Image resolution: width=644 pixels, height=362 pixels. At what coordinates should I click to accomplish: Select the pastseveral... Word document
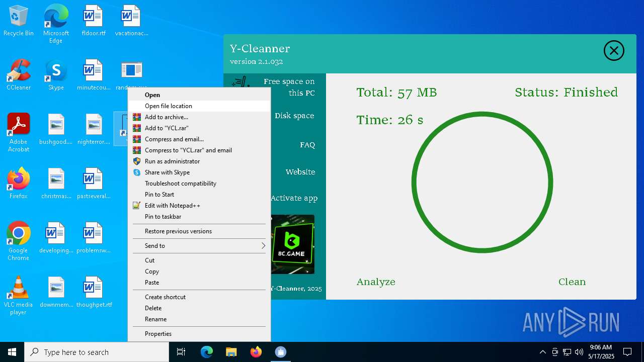(94, 184)
